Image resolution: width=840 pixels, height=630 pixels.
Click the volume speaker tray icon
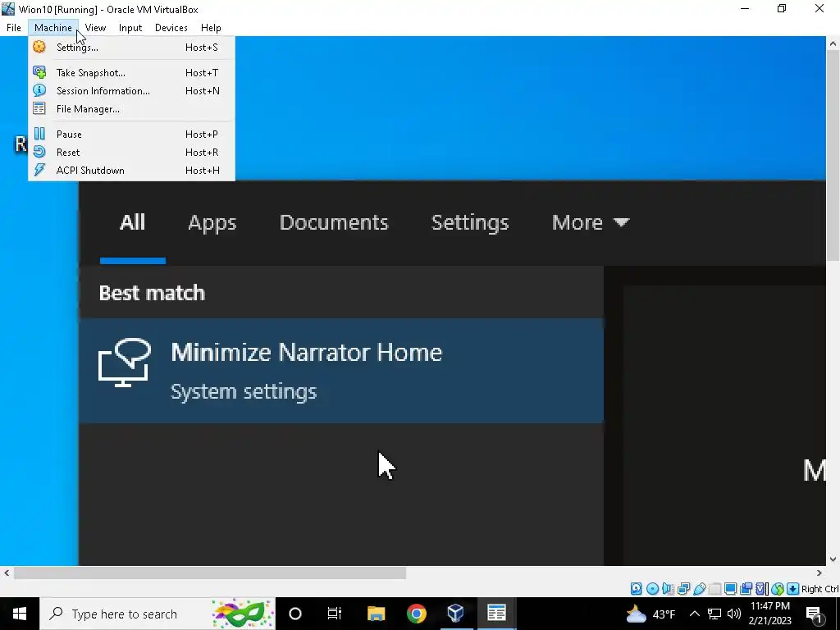pyautogui.click(x=734, y=614)
